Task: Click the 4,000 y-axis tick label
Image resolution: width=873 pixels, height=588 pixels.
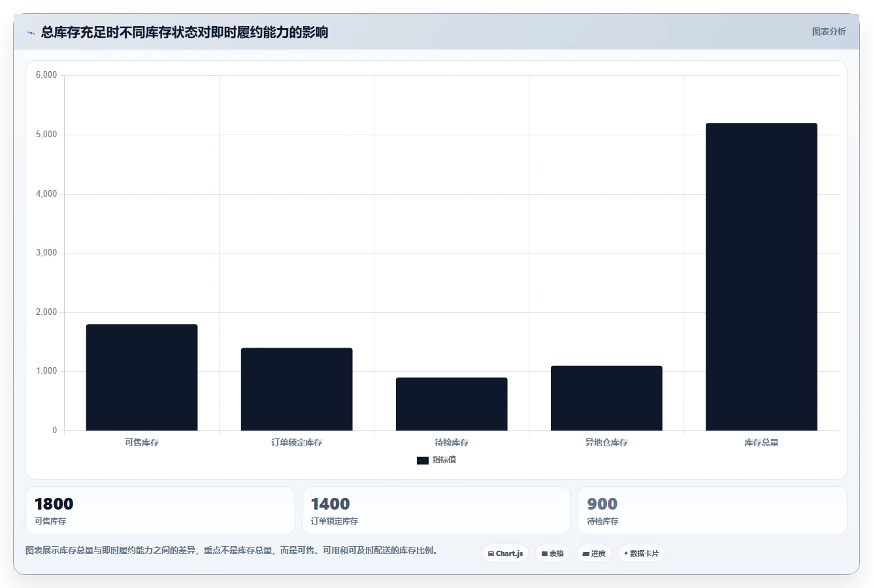Action: pyautogui.click(x=46, y=194)
